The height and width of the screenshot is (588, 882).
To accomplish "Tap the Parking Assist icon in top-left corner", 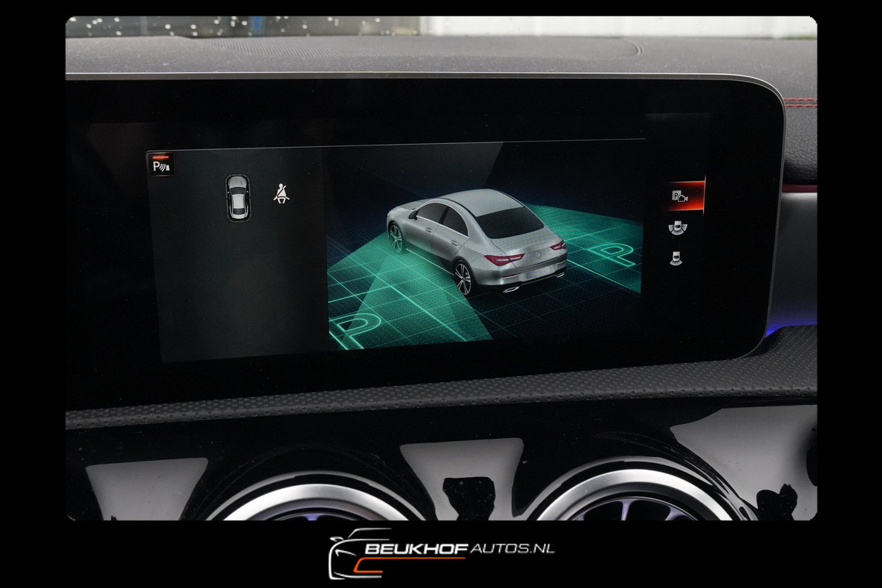I will [160, 164].
